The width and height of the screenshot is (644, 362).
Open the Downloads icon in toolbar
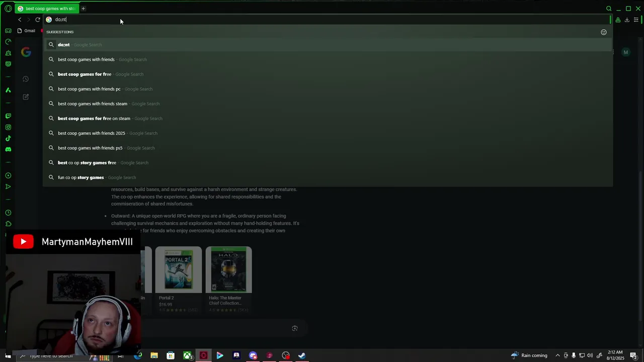(627, 20)
